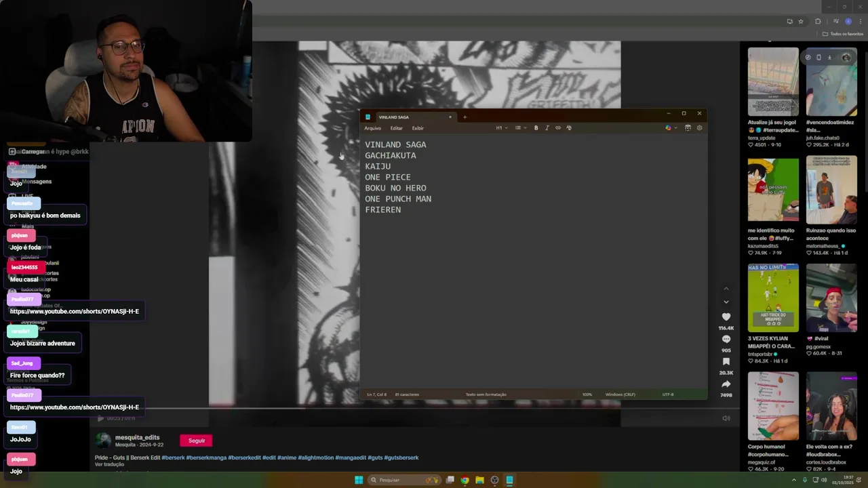Viewport: 868px width, 488px height.
Task: Open File Explorer from the taskbar
Action: (479, 480)
